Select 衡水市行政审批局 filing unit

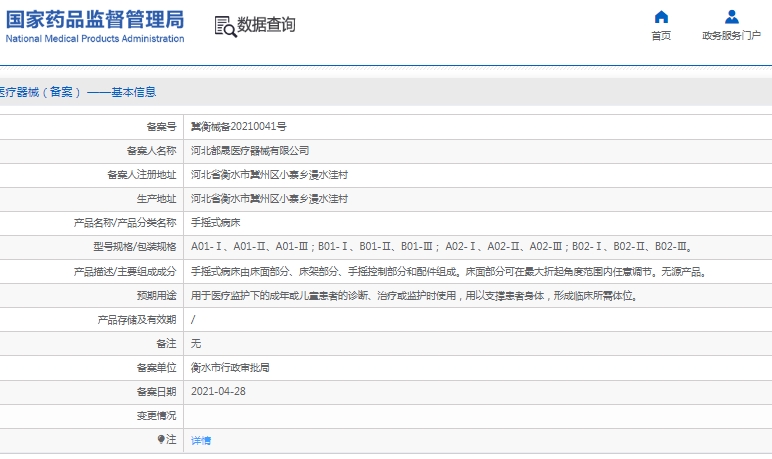230,368
